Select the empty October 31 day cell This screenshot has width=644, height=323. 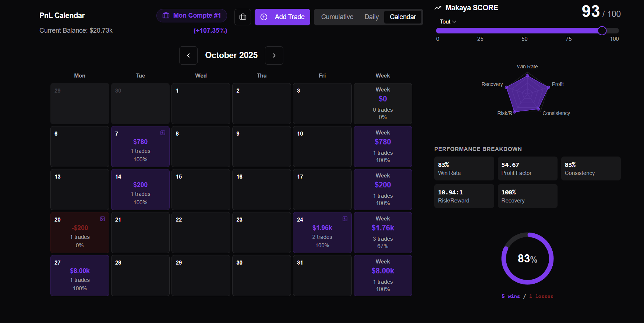click(x=322, y=276)
